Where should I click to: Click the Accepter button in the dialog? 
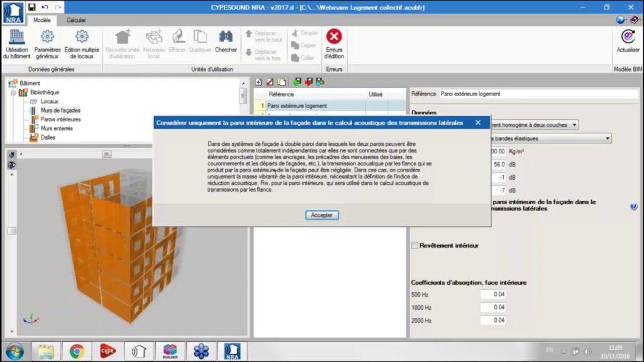[x=322, y=215]
